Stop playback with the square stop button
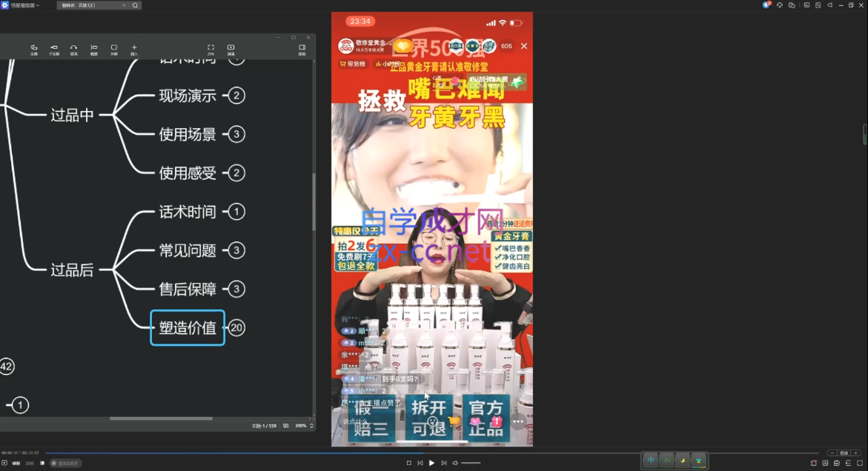Viewport: 868px width, 471px height. pyautogui.click(x=409, y=464)
